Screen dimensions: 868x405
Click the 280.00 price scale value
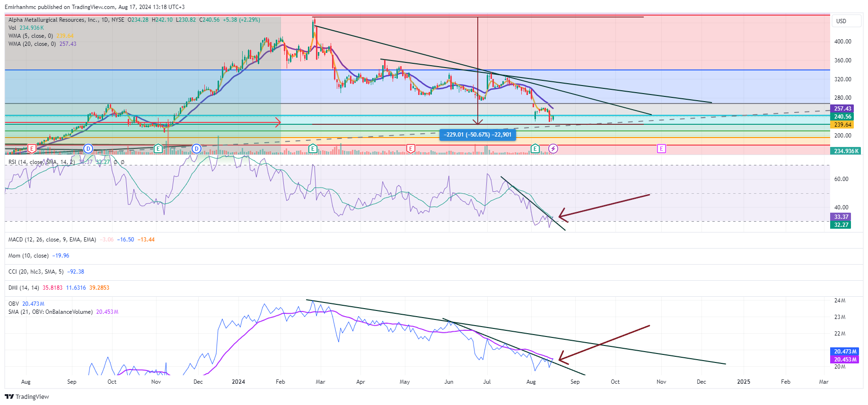coord(842,98)
